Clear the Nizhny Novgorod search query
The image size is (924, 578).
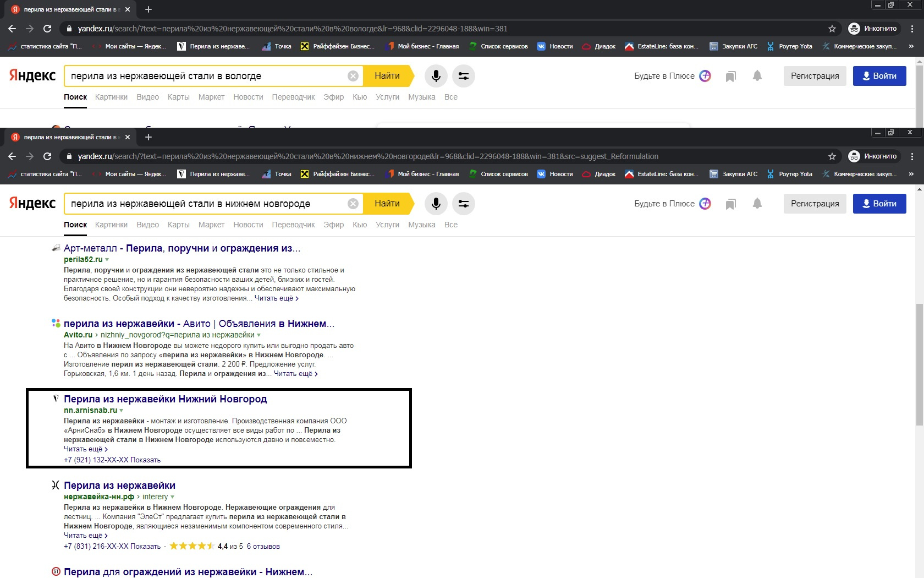pyautogui.click(x=353, y=204)
